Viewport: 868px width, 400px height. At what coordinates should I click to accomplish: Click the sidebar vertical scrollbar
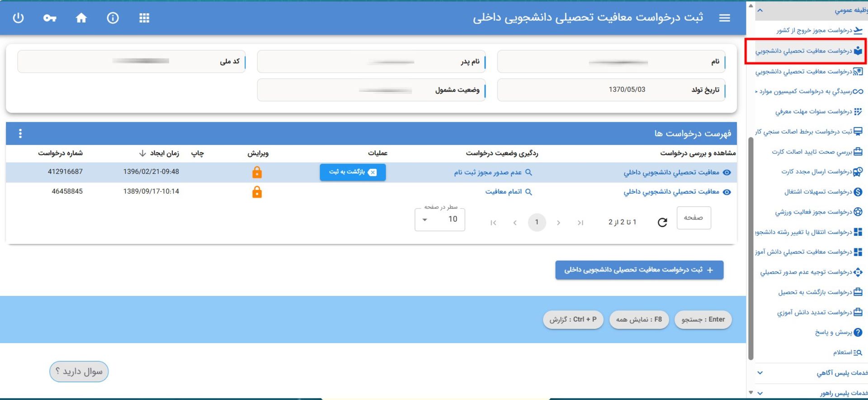point(751,248)
